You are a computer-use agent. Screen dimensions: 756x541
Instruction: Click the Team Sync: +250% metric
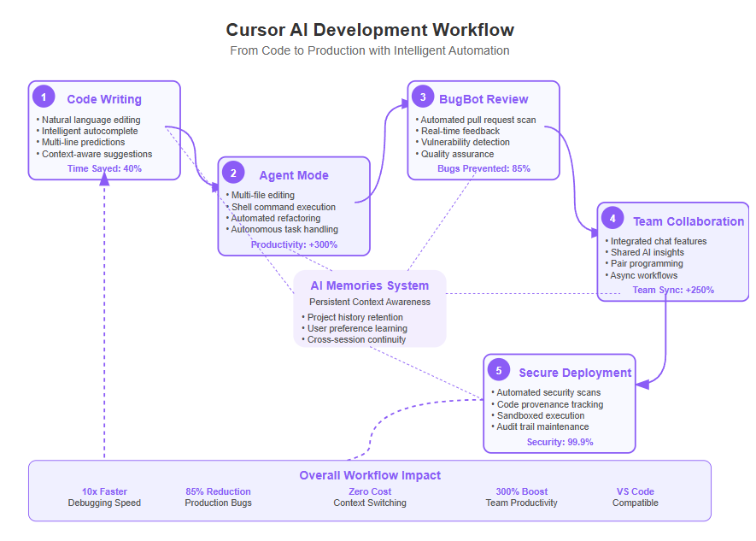pyautogui.click(x=673, y=290)
